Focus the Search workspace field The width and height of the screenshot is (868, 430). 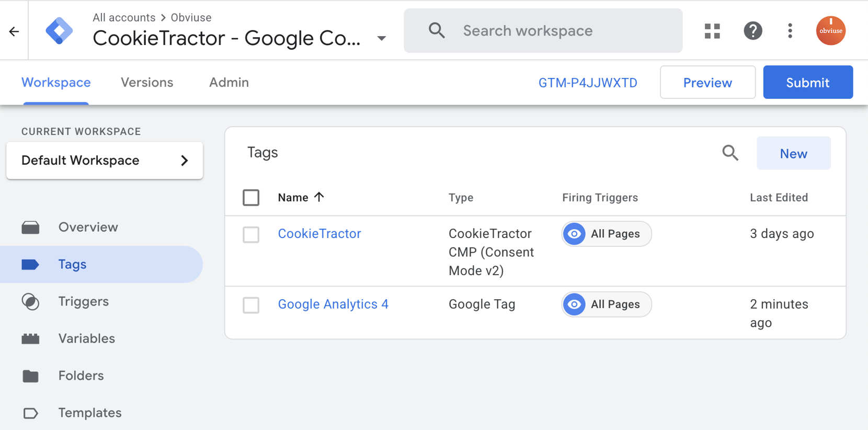pos(543,31)
